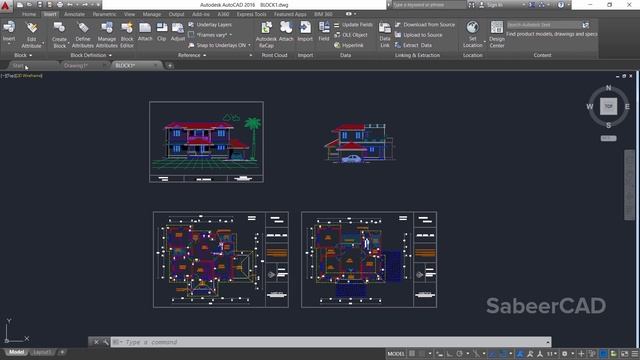This screenshot has height=360, width=640.
Task: Click the Plot printer icon in quick access
Action: [x=60, y=5]
